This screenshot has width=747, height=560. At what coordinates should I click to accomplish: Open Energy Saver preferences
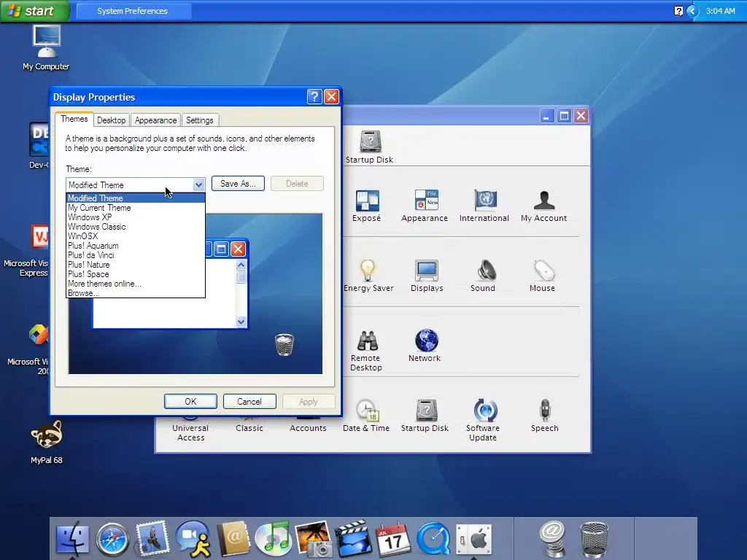click(x=368, y=276)
